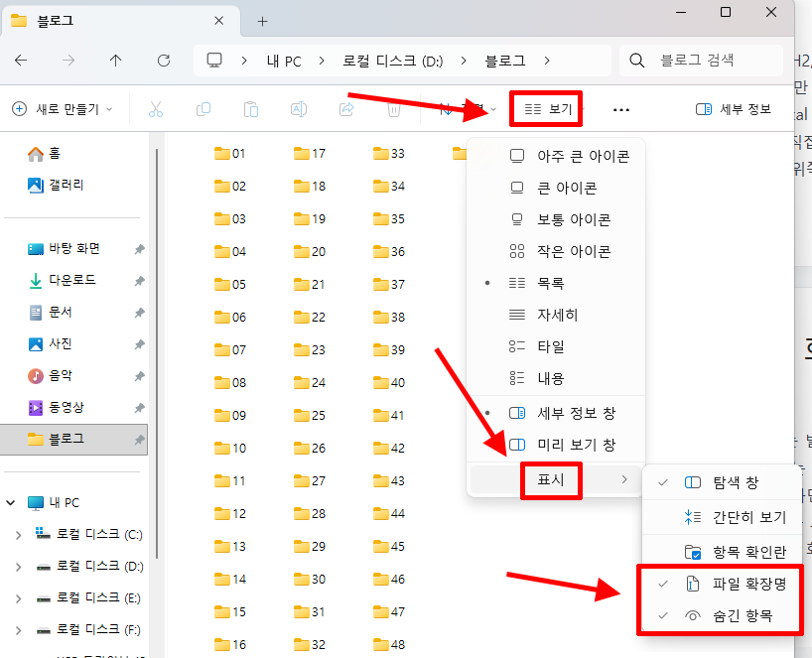Click 로컬 디스크 (D:) breadcrumb

(x=392, y=62)
